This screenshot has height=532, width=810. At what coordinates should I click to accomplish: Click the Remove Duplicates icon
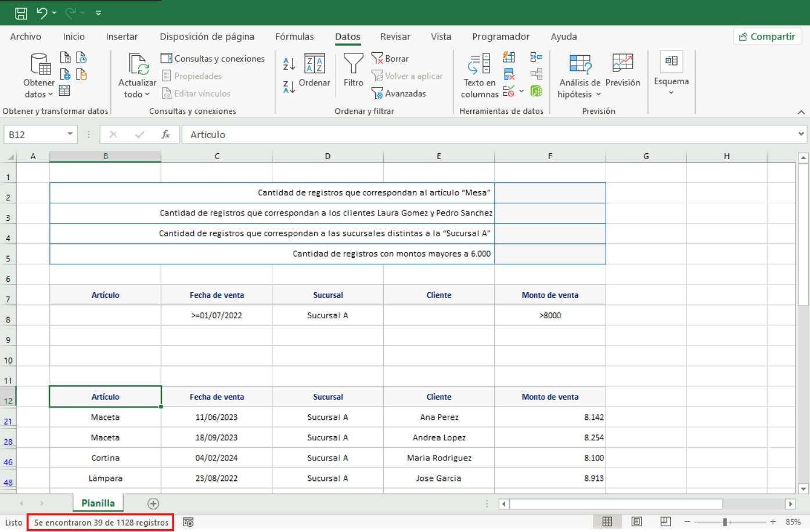[x=509, y=74]
